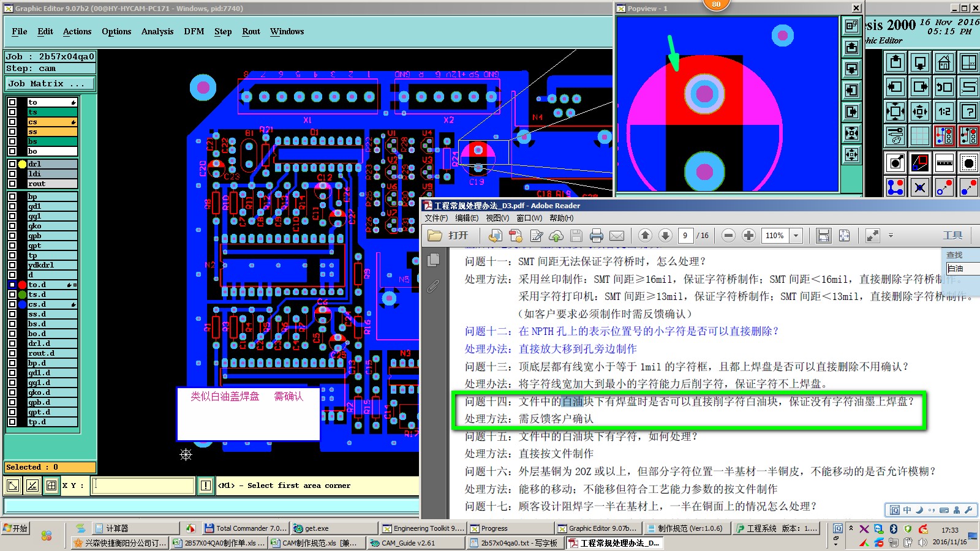980x551 pixels.
Task: Click the blue color dot of cs.d layer
Action: pyautogui.click(x=22, y=304)
